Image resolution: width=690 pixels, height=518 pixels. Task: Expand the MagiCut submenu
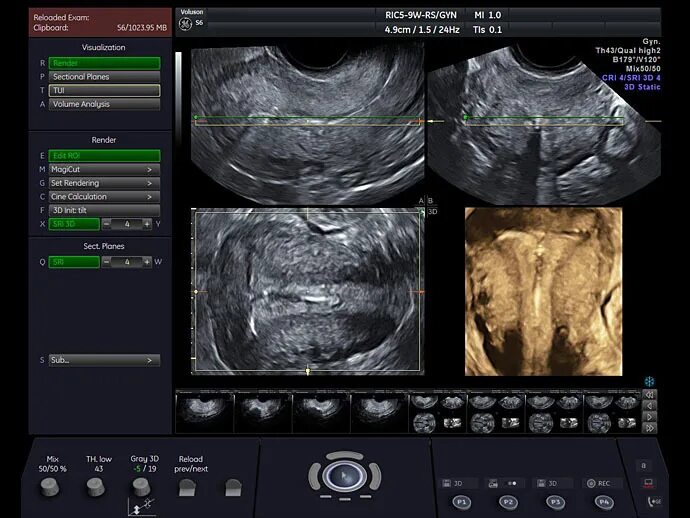click(104, 169)
